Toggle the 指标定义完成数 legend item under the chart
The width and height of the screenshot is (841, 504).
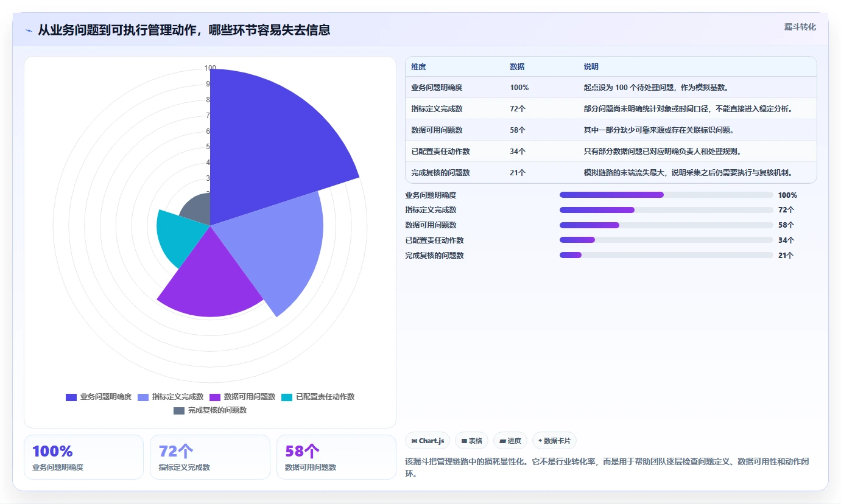171,397
